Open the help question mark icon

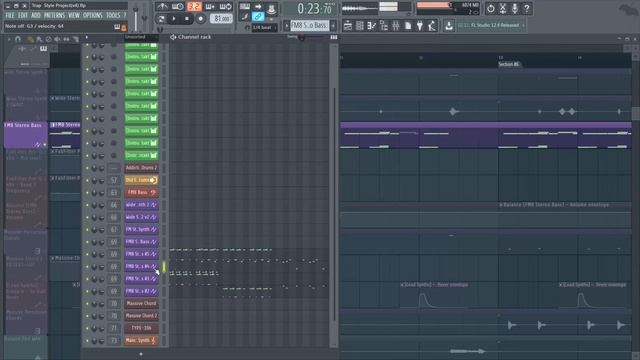(527, 8)
